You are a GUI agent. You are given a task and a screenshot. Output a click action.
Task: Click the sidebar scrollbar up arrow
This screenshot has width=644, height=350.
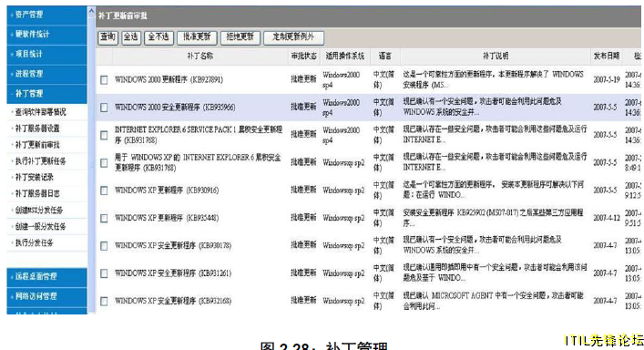coord(92,11)
